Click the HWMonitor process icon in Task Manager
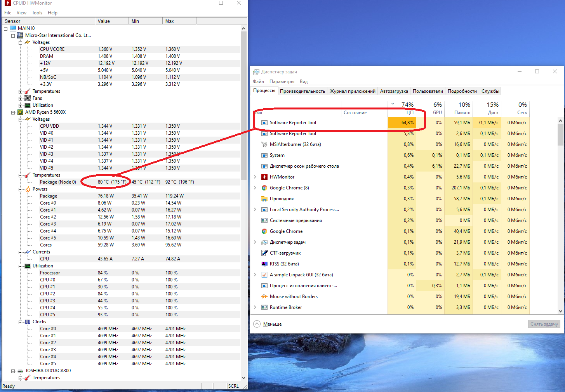This screenshot has height=392, width=565. 264,177
